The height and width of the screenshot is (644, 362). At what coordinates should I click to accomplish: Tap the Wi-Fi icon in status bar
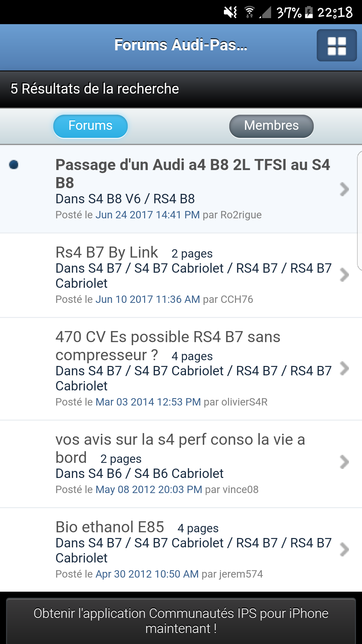[x=249, y=12]
